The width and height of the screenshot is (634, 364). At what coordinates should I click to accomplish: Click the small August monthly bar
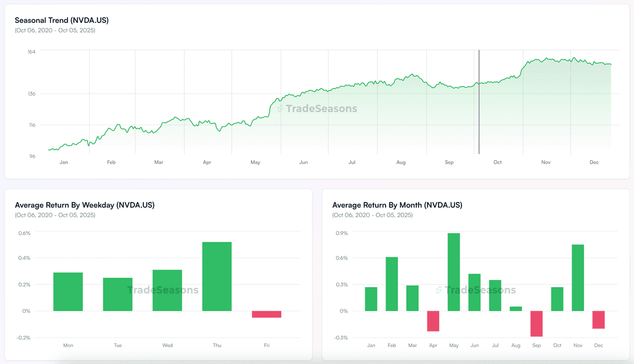(x=516, y=309)
